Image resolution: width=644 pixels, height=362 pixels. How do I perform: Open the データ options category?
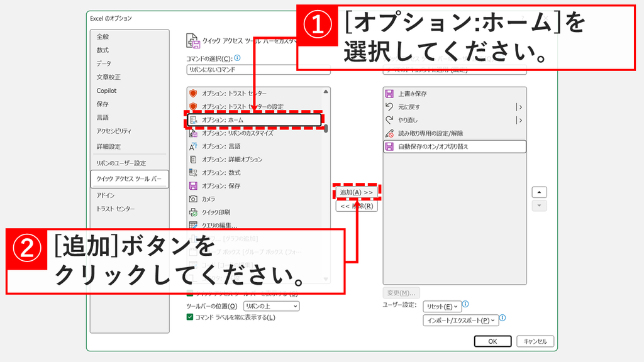pos(130,63)
